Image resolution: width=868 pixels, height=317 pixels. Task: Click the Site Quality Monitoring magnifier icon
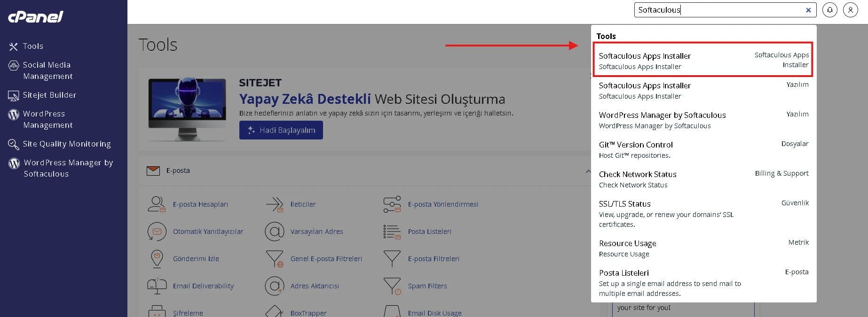[x=14, y=145]
